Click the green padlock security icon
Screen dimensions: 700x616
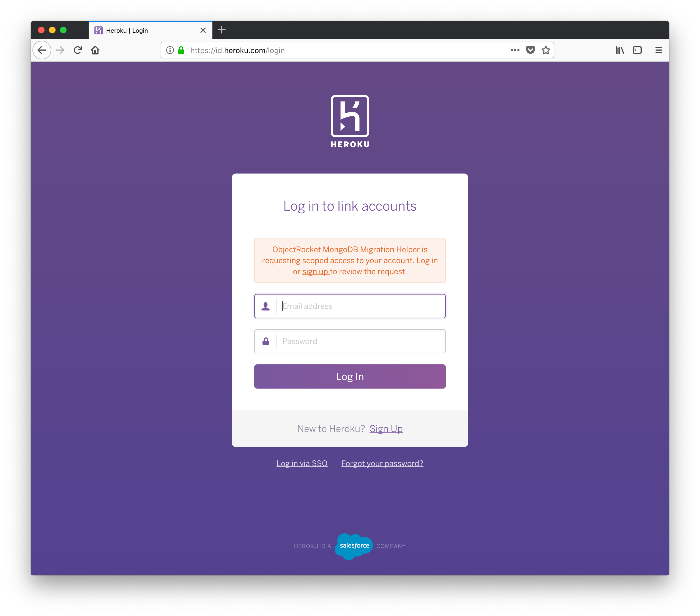[181, 50]
